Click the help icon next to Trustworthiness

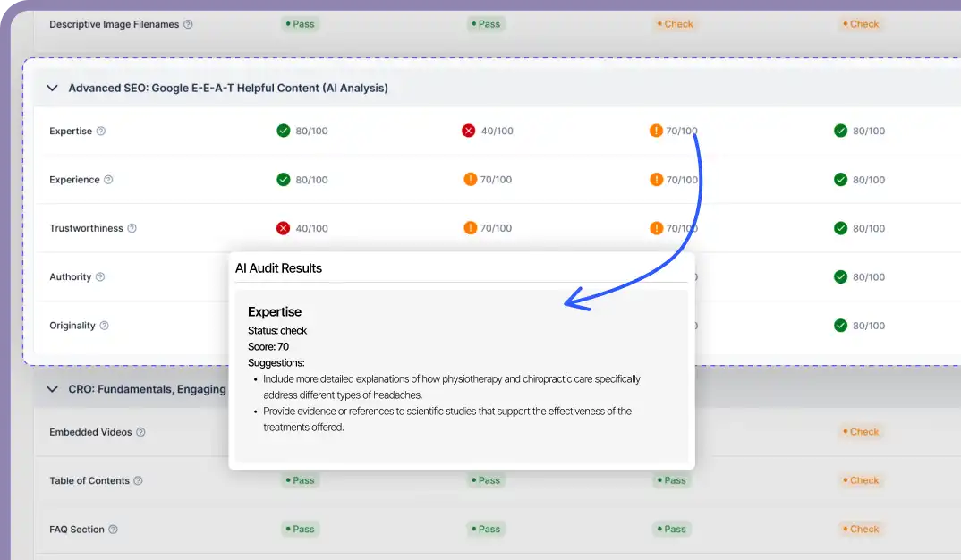click(x=132, y=228)
